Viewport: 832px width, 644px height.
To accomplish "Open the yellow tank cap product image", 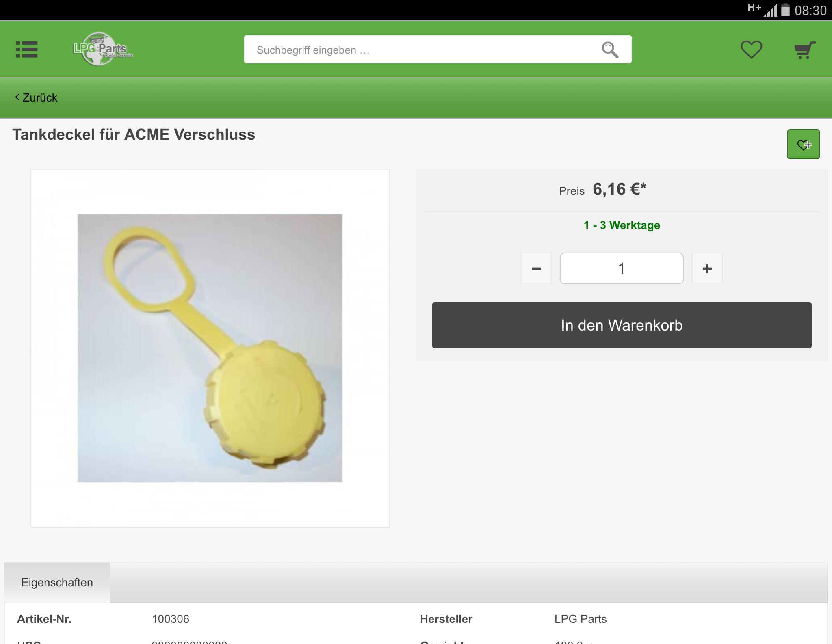I will [x=210, y=348].
